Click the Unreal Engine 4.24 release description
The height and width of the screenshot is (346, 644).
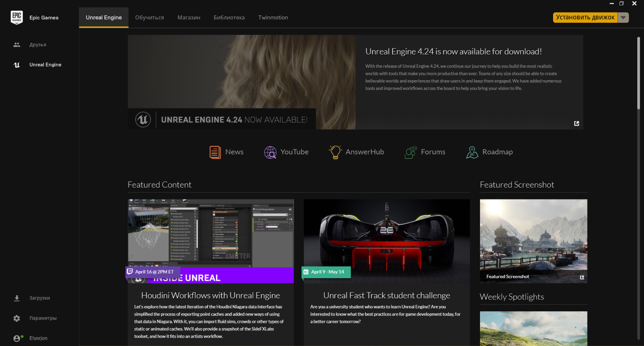[x=463, y=77]
